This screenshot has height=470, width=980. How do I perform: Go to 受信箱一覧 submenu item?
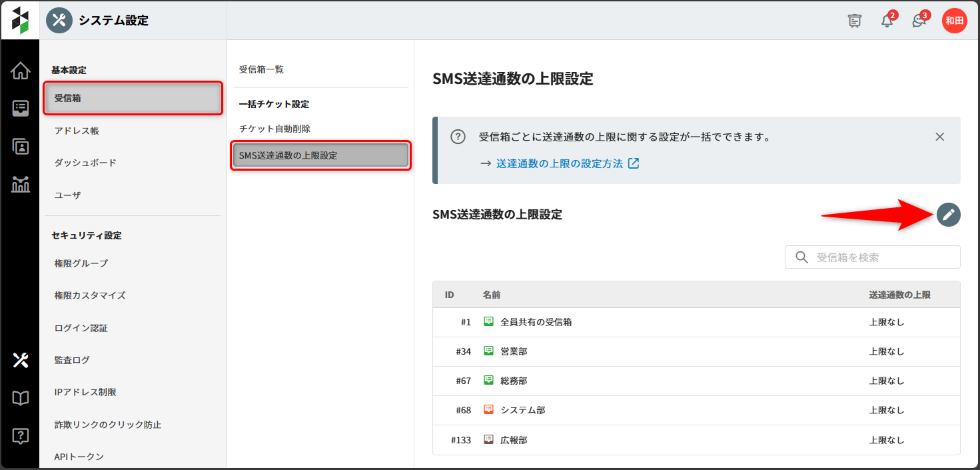[x=261, y=69]
